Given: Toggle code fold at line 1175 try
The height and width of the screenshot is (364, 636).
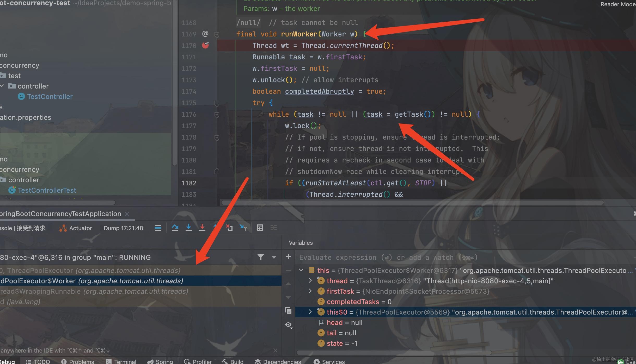Looking at the screenshot, I should click(217, 103).
